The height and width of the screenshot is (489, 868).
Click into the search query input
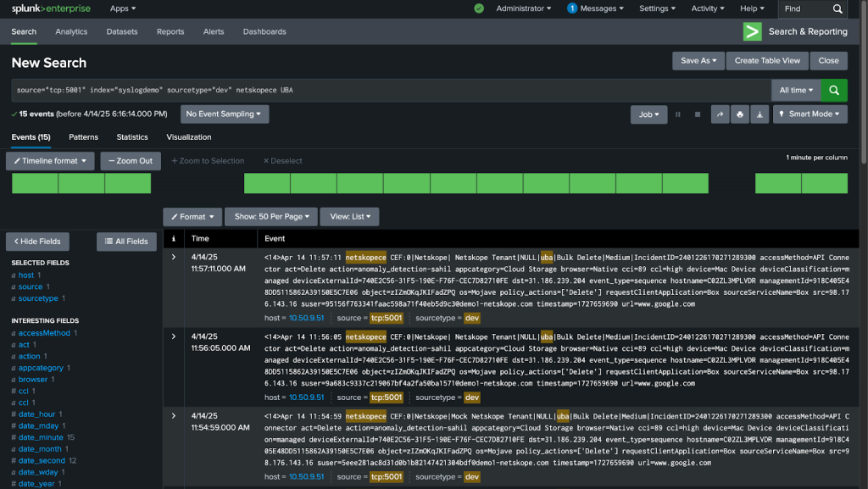point(391,90)
